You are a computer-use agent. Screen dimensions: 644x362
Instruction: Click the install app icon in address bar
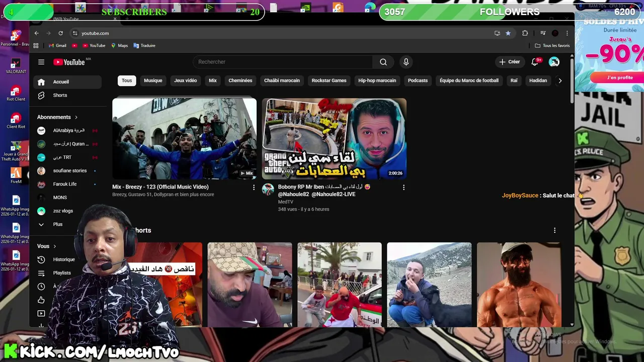pos(497,33)
